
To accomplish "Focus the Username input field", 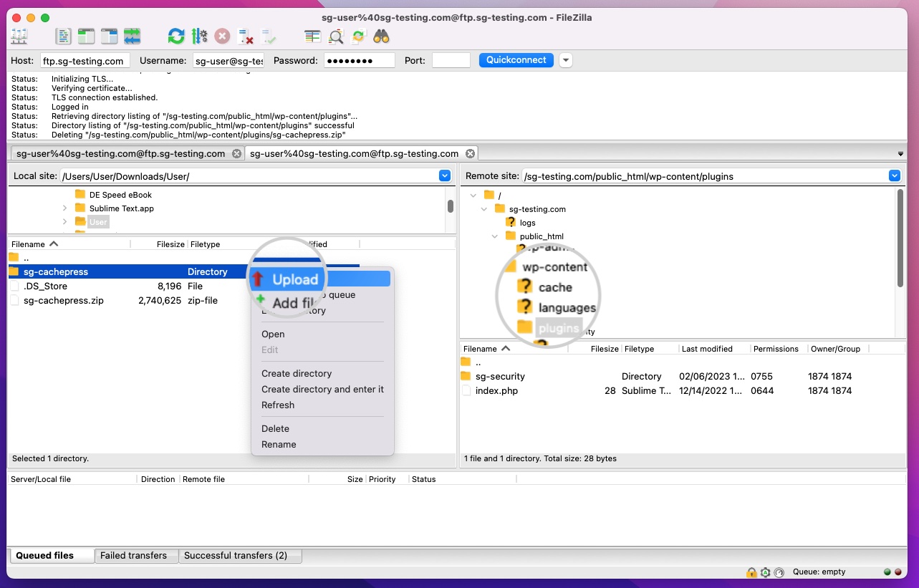I will pyautogui.click(x=228, y=61).
